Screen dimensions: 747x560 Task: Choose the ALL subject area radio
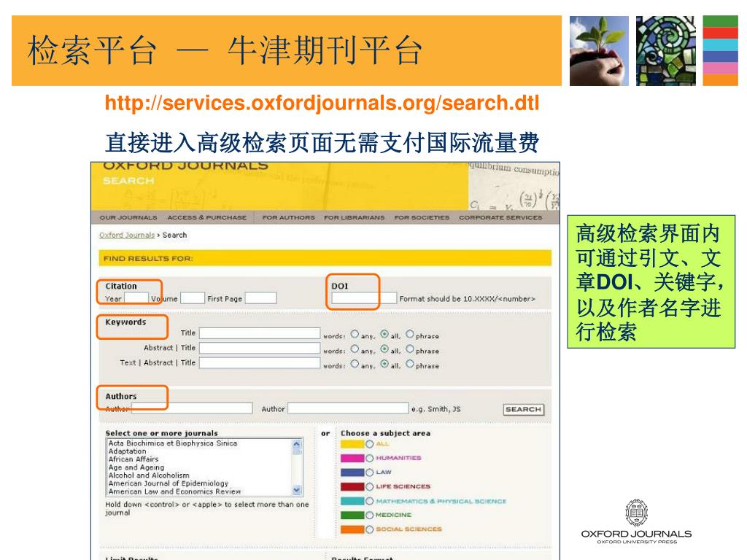(370, 444)
